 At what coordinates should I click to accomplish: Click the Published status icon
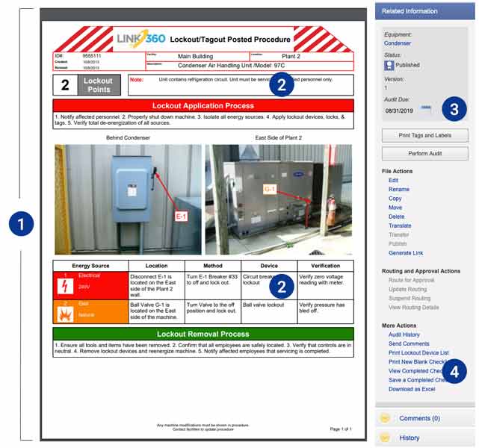(x=389, y=66)
